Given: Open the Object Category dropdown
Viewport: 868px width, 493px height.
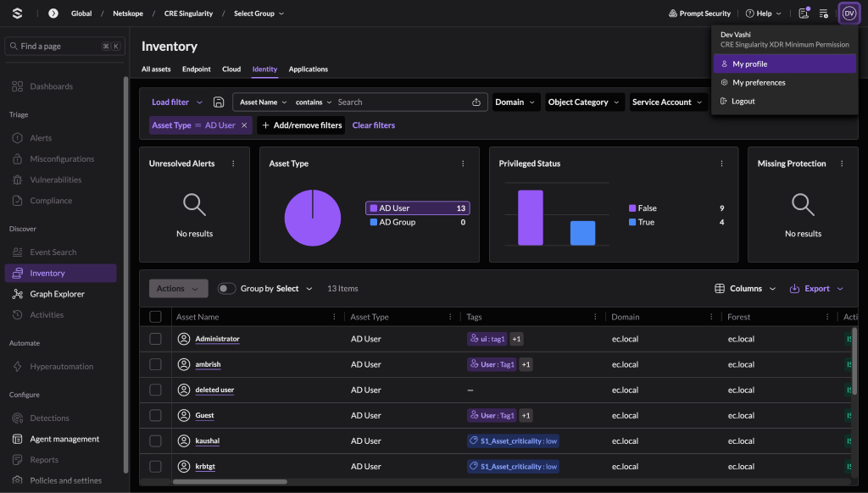Looking at the screenshot, I should [585, 102].
